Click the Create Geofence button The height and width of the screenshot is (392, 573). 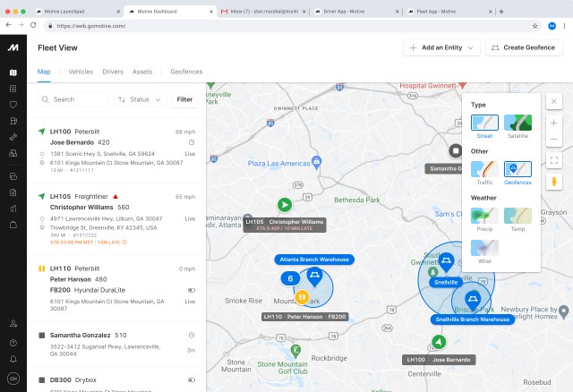tap(524, 47)
